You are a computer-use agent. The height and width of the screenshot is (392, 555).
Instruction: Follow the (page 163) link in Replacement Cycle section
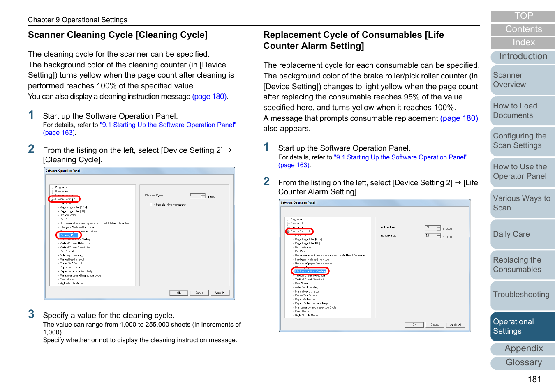click(x=294, y=165)
